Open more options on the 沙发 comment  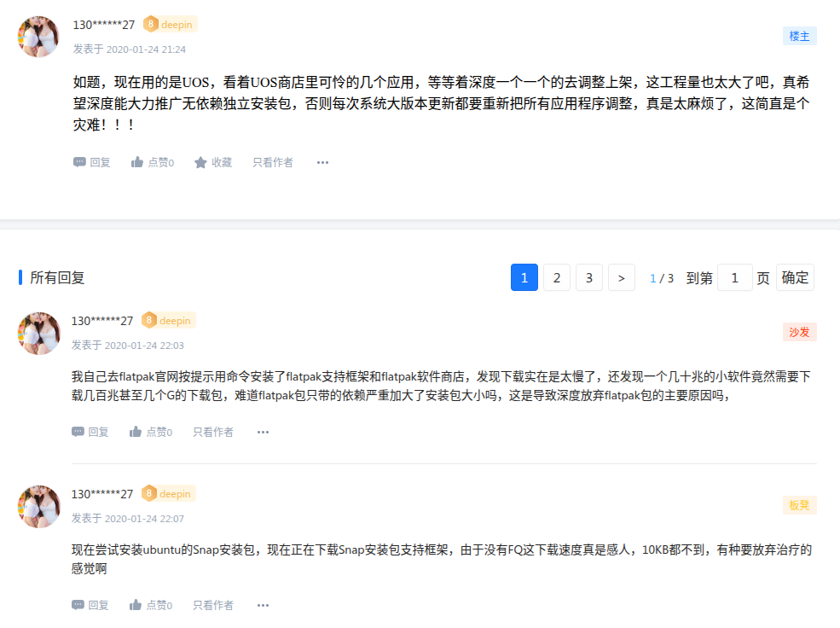point(263,432)
